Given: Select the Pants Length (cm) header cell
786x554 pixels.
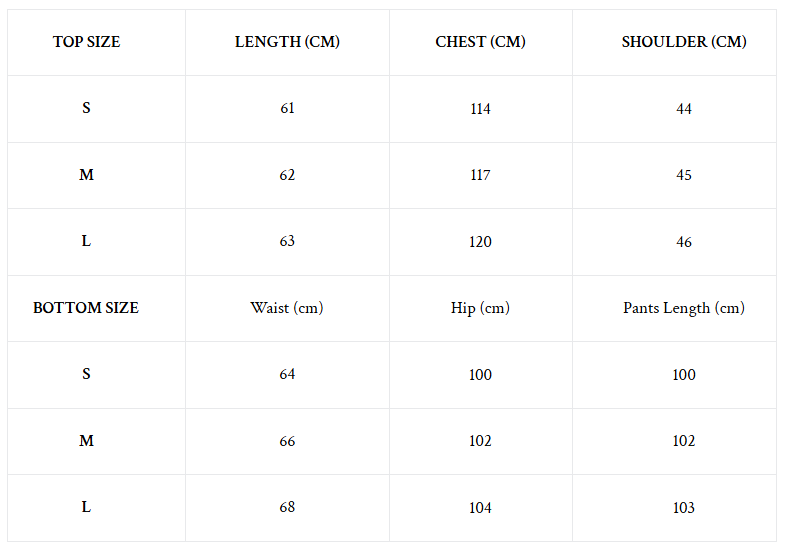Looking at the screenshot, I should coord(684,308).
